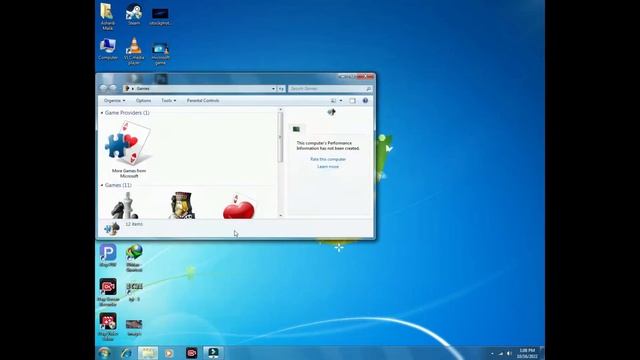Viewport: 640px width, 360px height.
Task: Click the search magnifier icon
Action: [368, 89]
